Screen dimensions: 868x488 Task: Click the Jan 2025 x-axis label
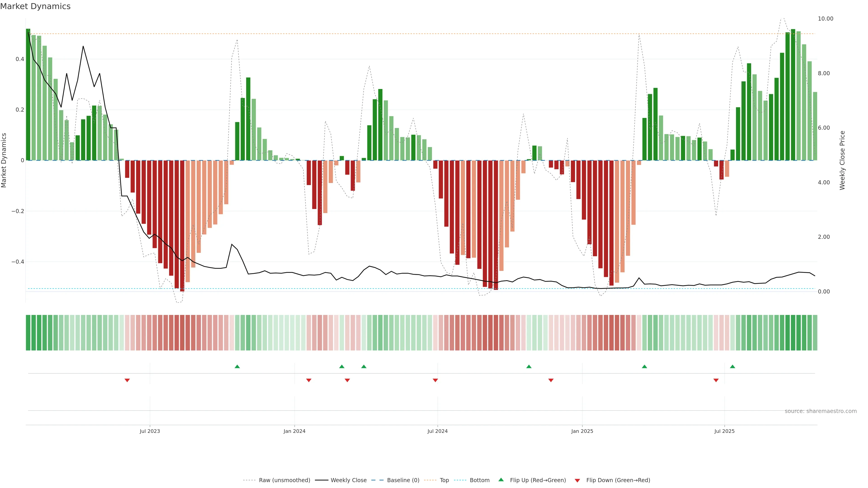click(x=582, y=431)
